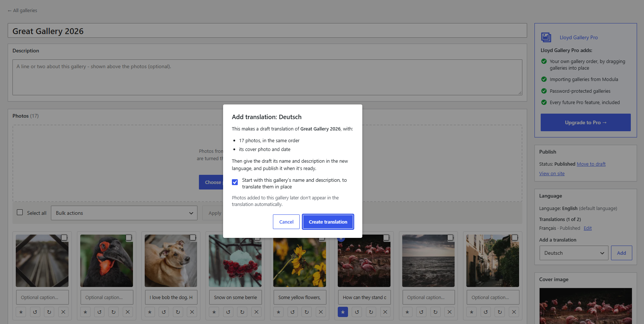
Task: Focus the Description text area
Action: [x=267, y=77]
